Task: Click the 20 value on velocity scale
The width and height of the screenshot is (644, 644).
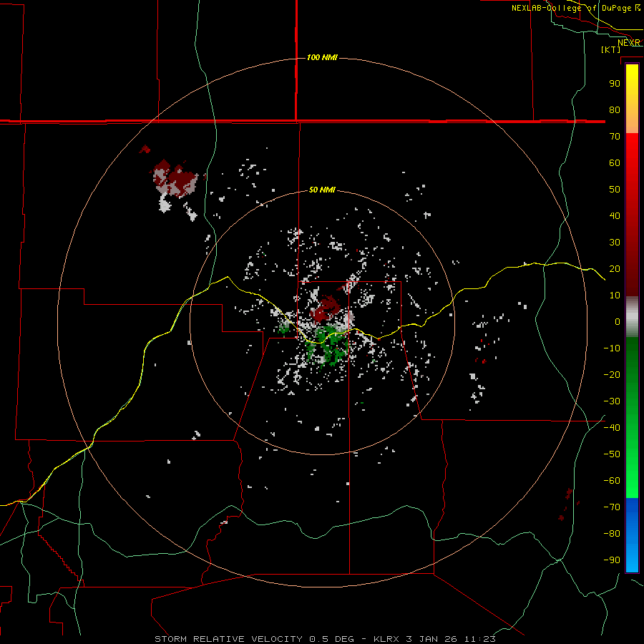Action: [615, 268]
